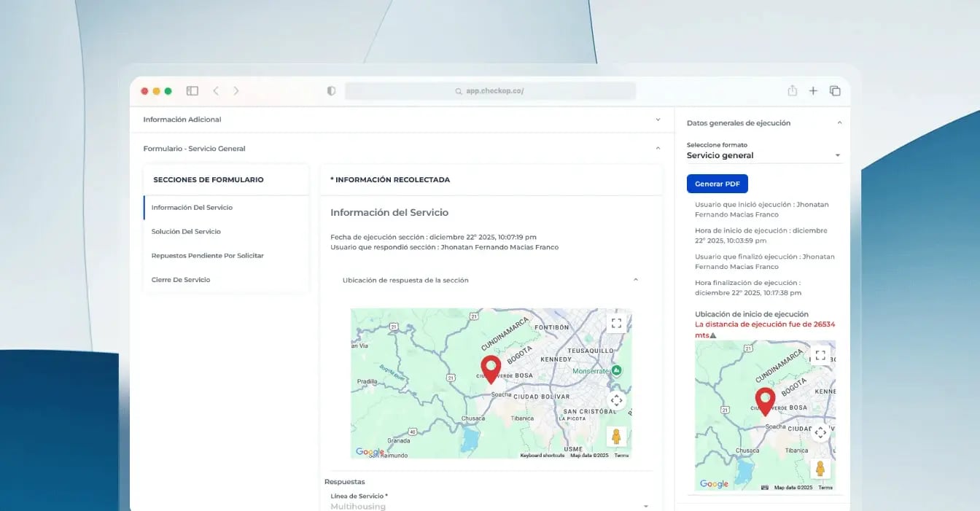Click the red location pin on center map

coord(491,368)
